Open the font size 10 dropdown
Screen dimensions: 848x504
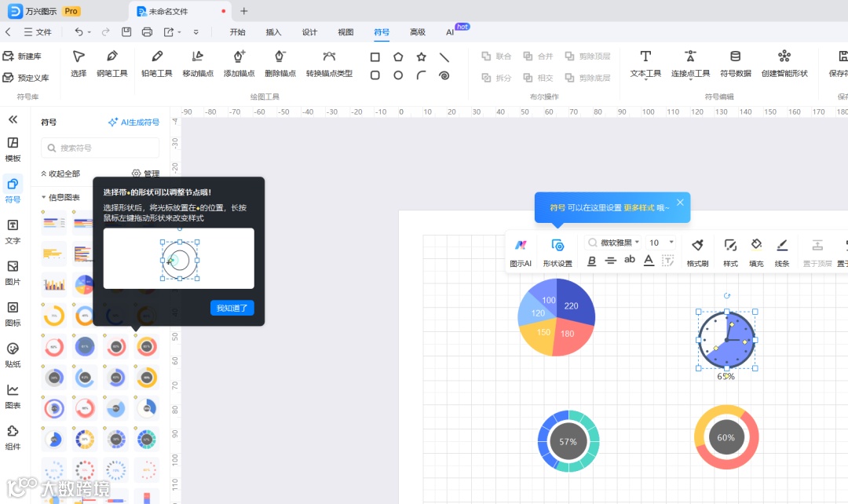[661, 243]
